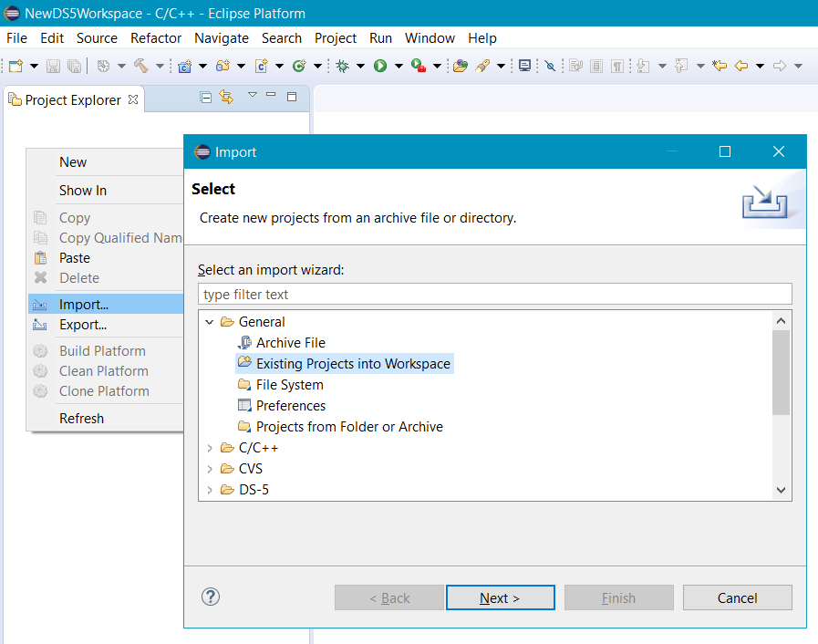Click the New Source Folder icon
The width and height of the screenshot is (818, 644).
223,66
